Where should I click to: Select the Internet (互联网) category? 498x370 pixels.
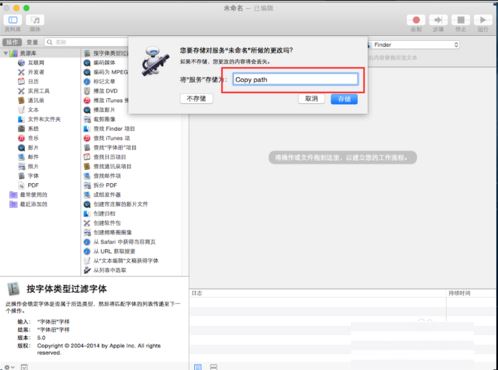tap(36, 63)
